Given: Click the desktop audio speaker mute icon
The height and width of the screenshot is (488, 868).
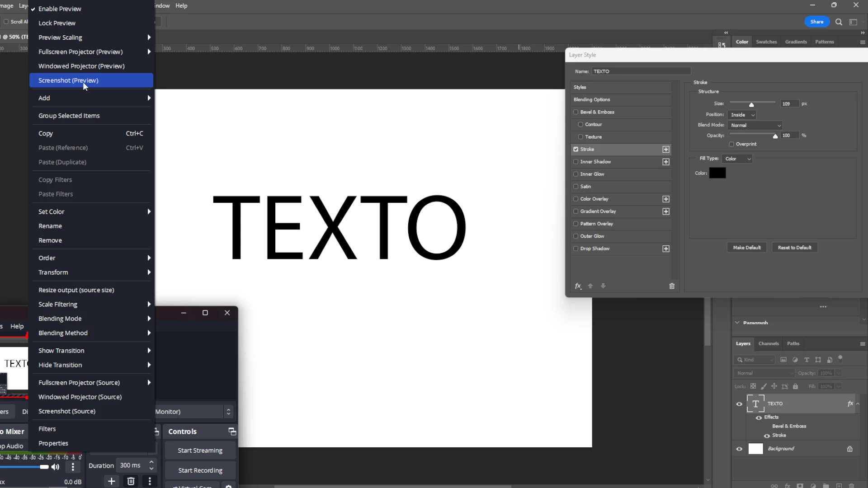Looking at the screenshot, I should coord(55,467).
